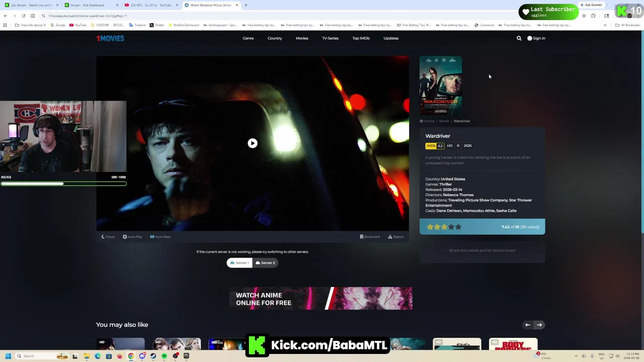Close the Watch Wardriver tab
This screenshot has height=362, width=644.
(x=236, y=5)
